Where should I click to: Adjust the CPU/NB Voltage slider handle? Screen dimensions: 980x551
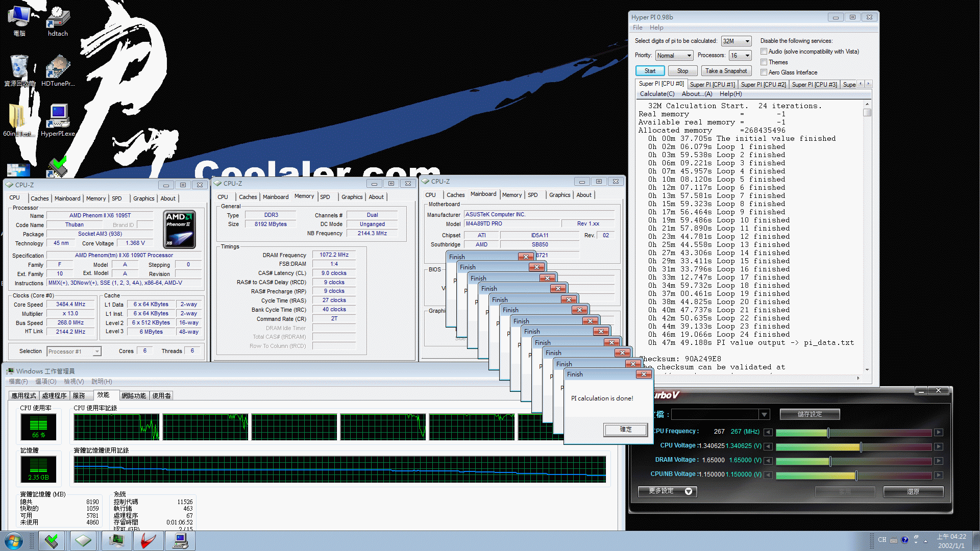[x=855, y=475]
